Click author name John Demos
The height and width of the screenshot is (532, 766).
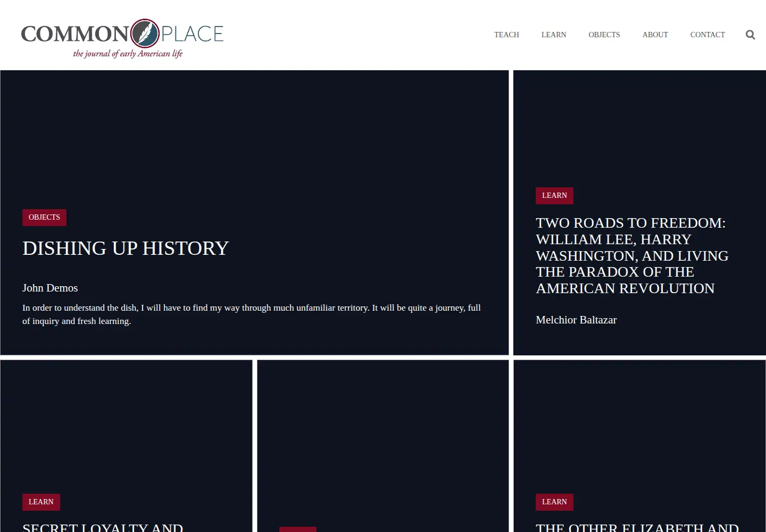click(50, 288)
